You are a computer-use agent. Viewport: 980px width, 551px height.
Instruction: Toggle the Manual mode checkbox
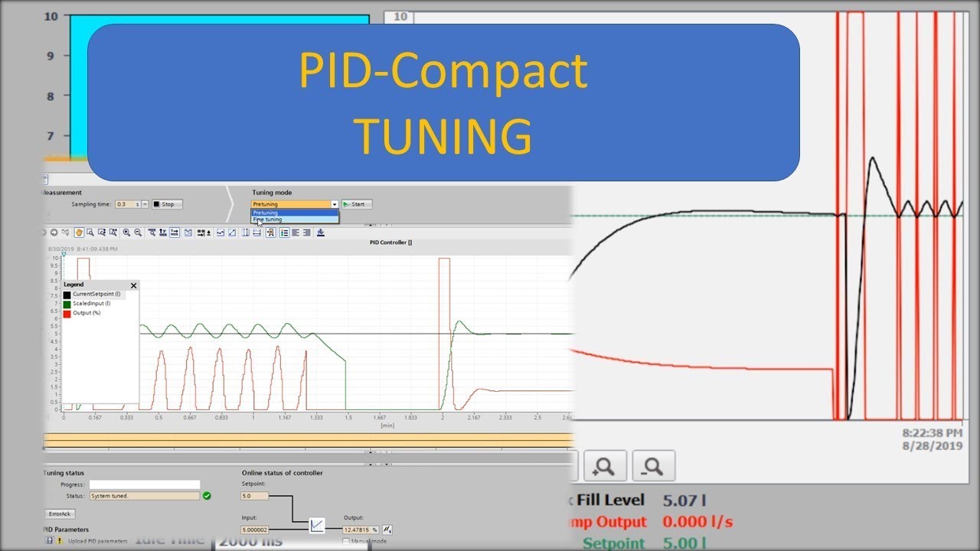pyautogui.click(x=345, y=541)
